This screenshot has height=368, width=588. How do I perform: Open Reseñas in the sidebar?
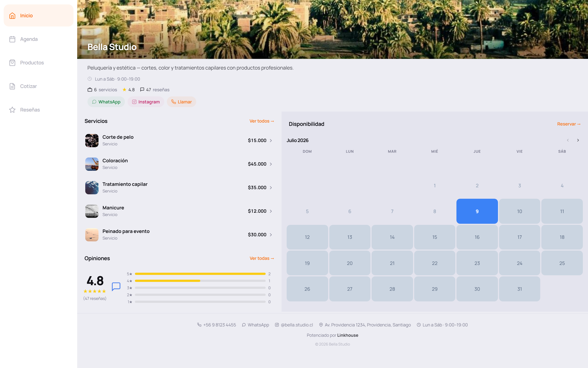click(38, 110)
